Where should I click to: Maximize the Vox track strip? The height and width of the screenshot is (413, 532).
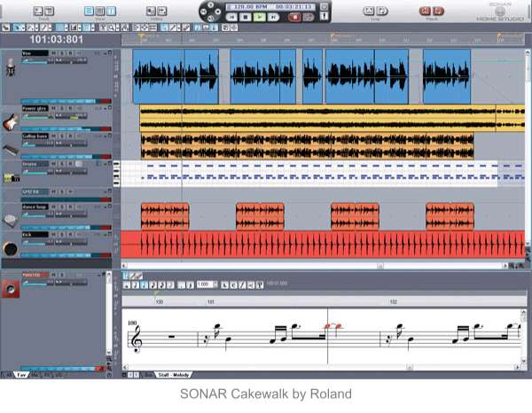(x=110, y=52)
